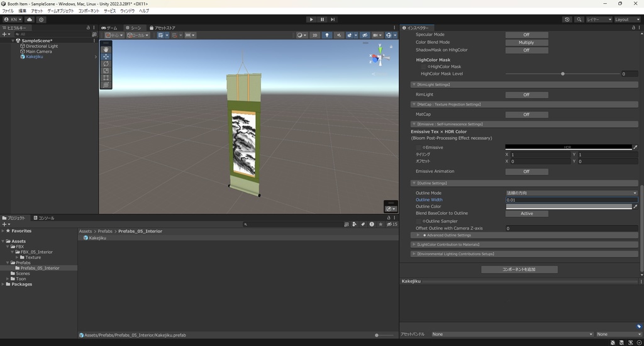Toggle hidden packages visibility count 15

(392, 225)
